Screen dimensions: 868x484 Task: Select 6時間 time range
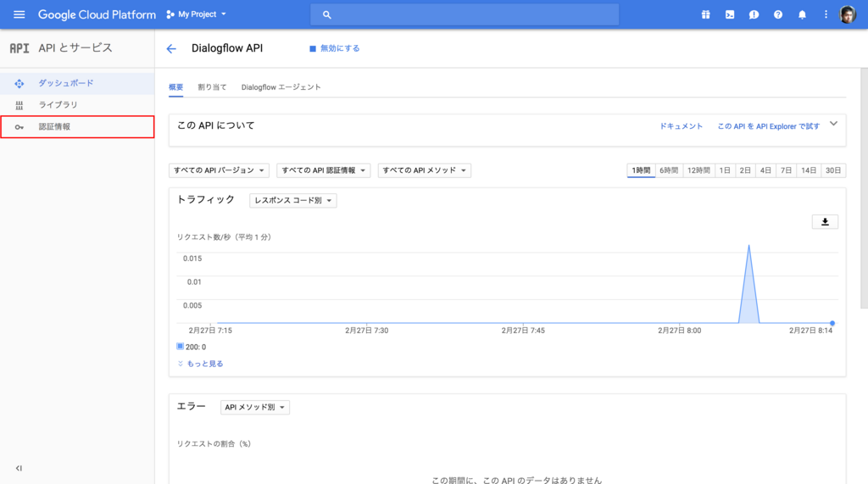pyautogui.click(x=669, y=170)
